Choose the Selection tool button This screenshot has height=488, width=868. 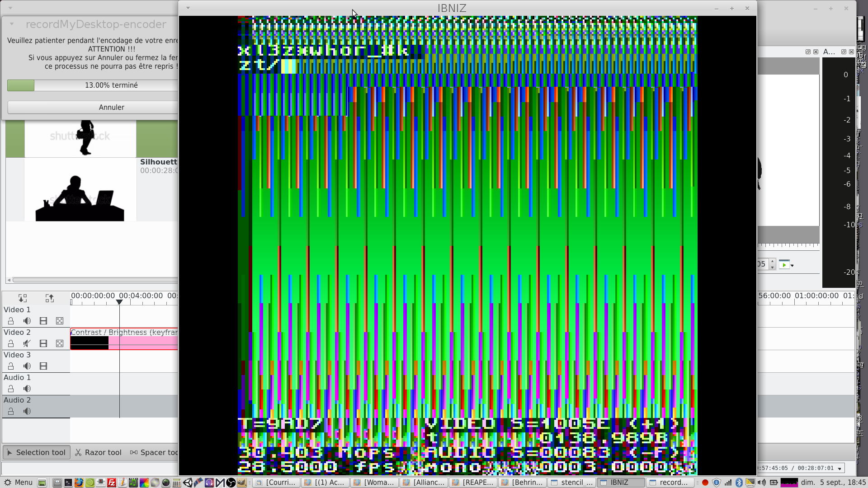click(x=37, y=452)
